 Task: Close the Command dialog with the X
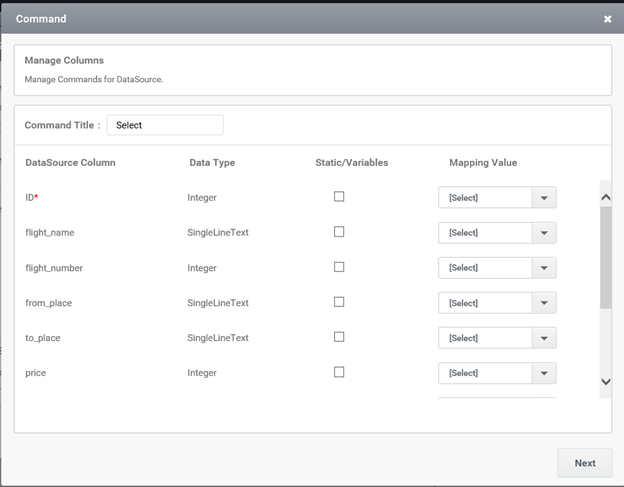(x=607, y=19)
